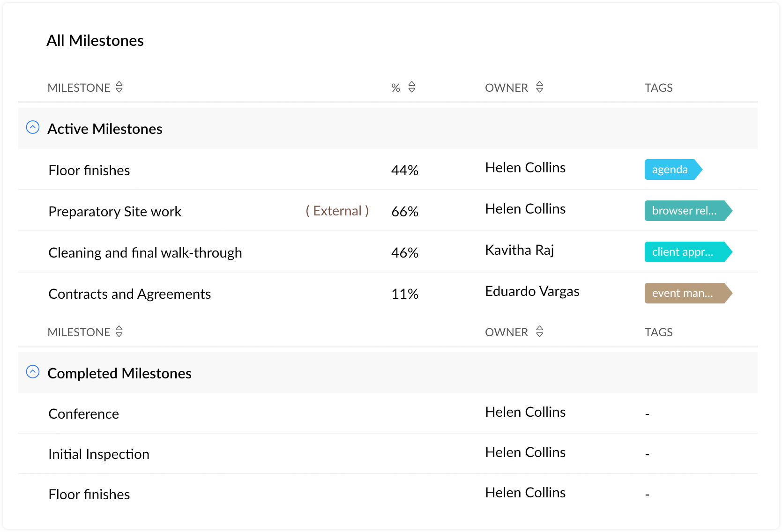Select the 66% progress value
Viewport: 782px width, 532px height.
pos(405,212)
